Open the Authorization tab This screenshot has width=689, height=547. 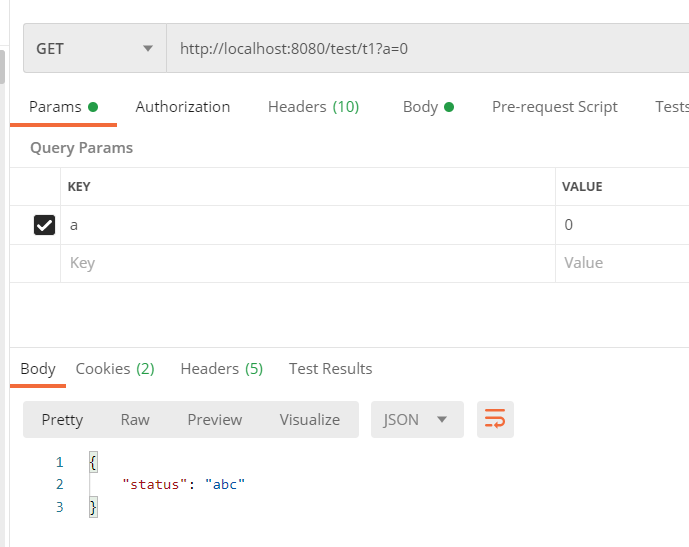(x=182, y=107)
